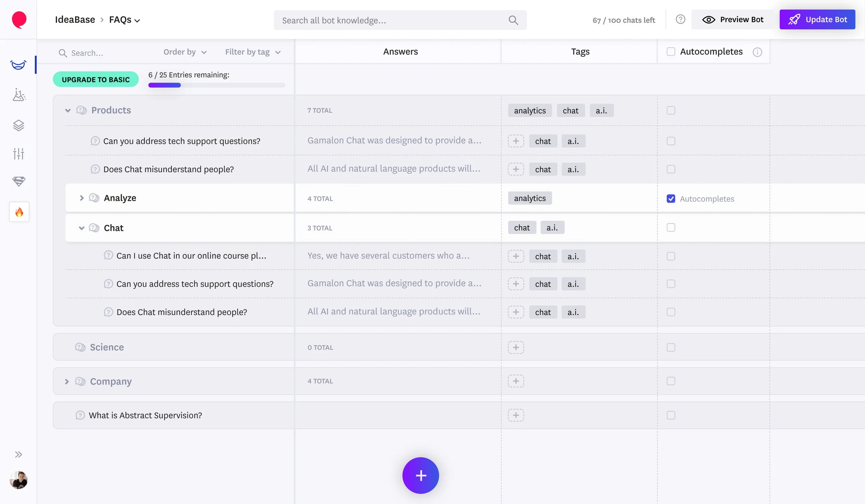Click the Upgrade to Basic button

click(95, 80)
